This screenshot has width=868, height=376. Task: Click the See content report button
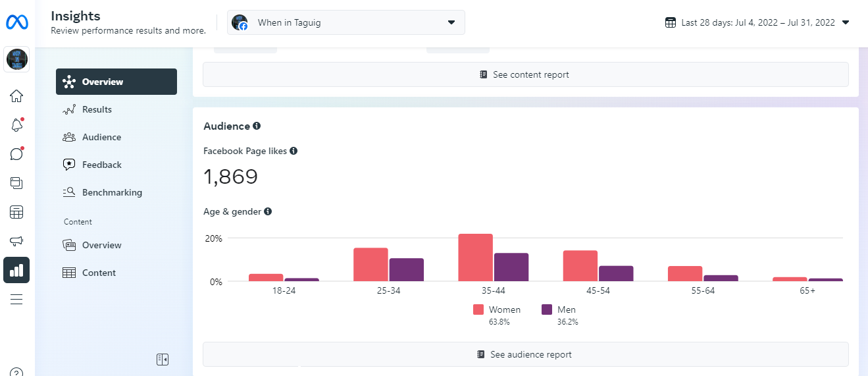coord(525,74)
